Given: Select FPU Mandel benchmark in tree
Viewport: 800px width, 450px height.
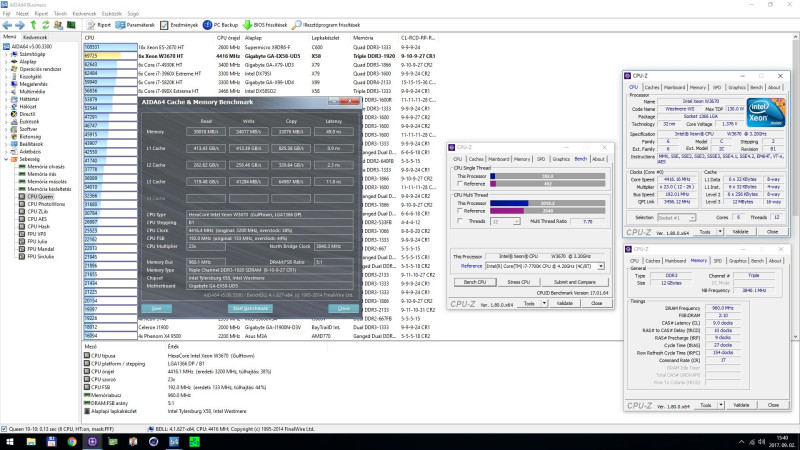Looking at the screenshot, I should [x=36, y=249].
